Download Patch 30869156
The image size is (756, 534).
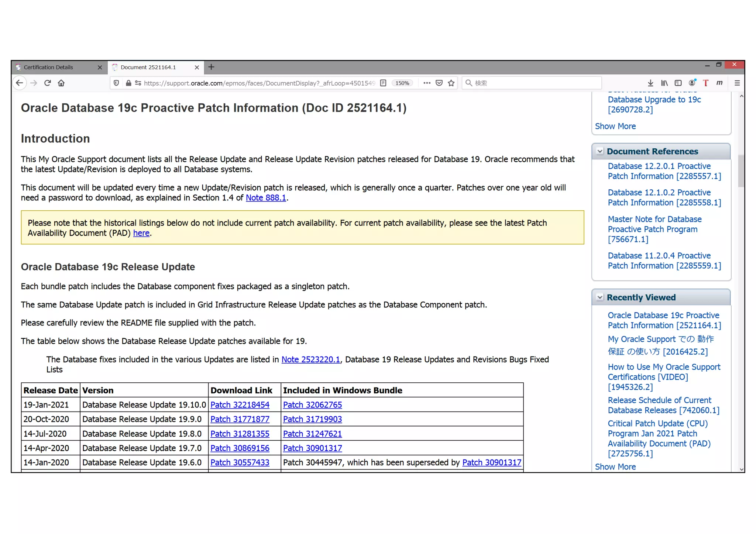point(240,448)
